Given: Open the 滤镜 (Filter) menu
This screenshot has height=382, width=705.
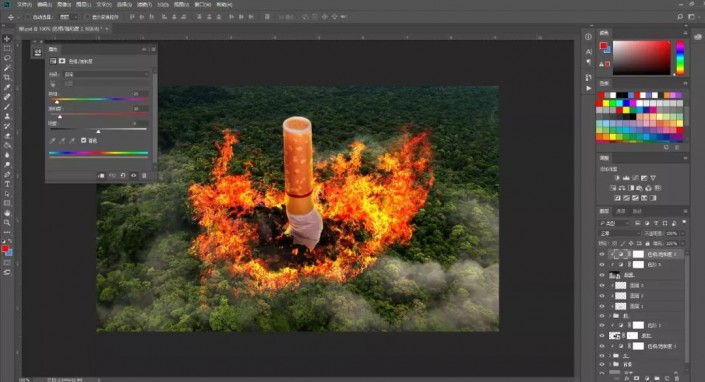Looking at the screenshot, I should [x=144, y=4].
